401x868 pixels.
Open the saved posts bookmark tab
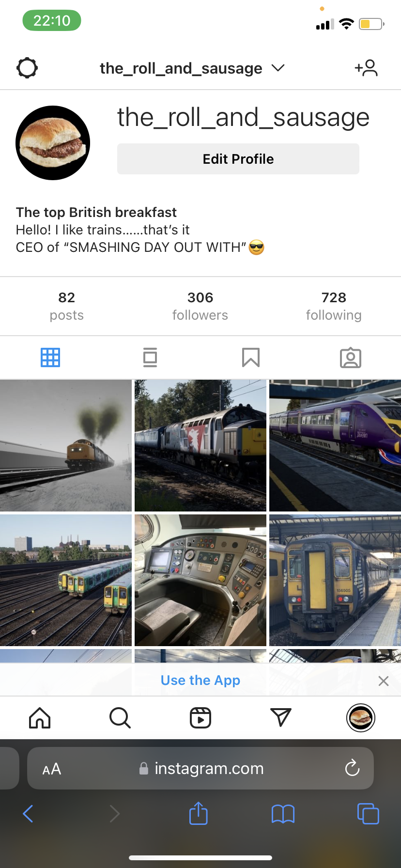[x=251, y=357]
